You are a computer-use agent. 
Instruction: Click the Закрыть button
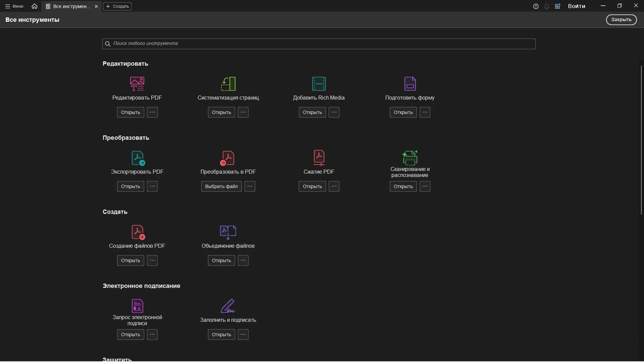(x=621, y=20)
